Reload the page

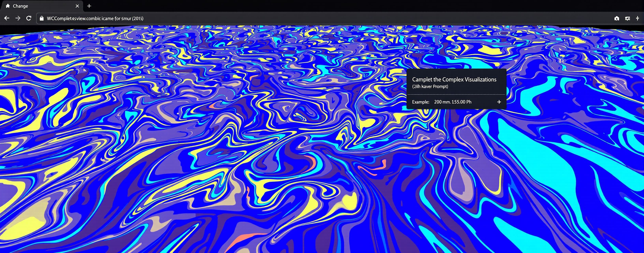pyautogui.click(x=29, y=18)
